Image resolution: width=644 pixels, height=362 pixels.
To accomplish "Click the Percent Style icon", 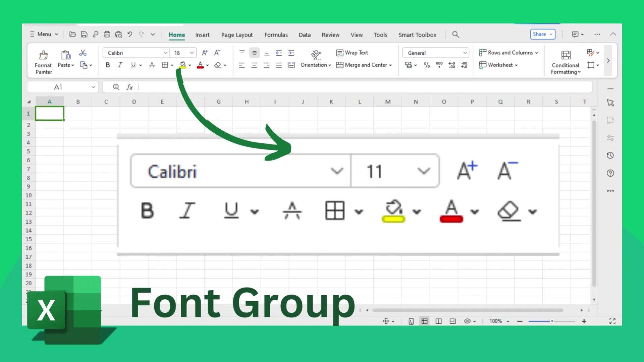I will 427,65.
